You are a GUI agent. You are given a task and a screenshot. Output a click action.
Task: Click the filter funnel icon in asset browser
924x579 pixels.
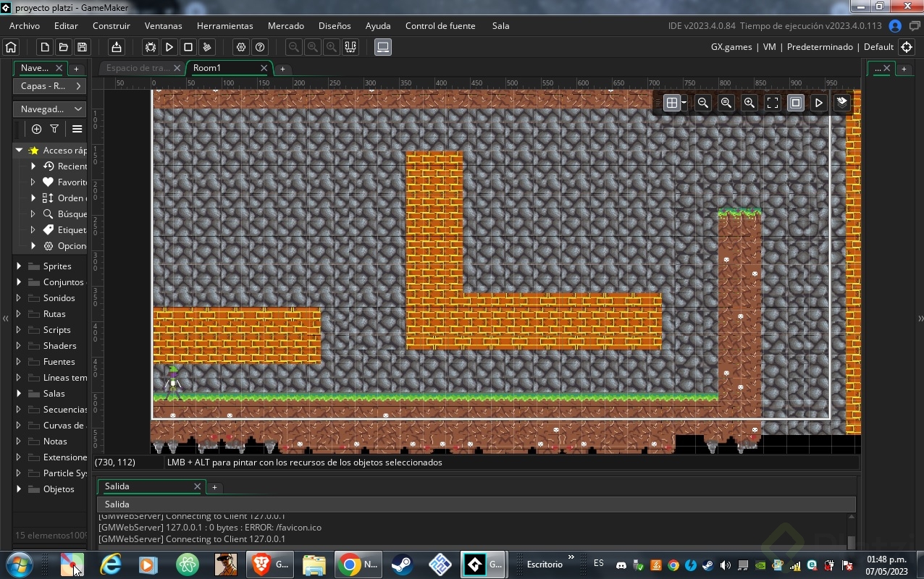click(x=54, y=129)
